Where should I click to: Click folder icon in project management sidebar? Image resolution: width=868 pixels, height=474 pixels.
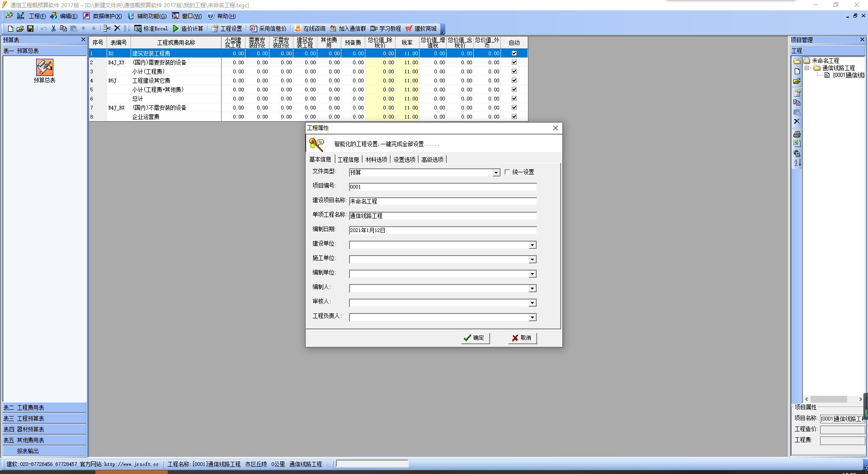click(x=797, y=61)
